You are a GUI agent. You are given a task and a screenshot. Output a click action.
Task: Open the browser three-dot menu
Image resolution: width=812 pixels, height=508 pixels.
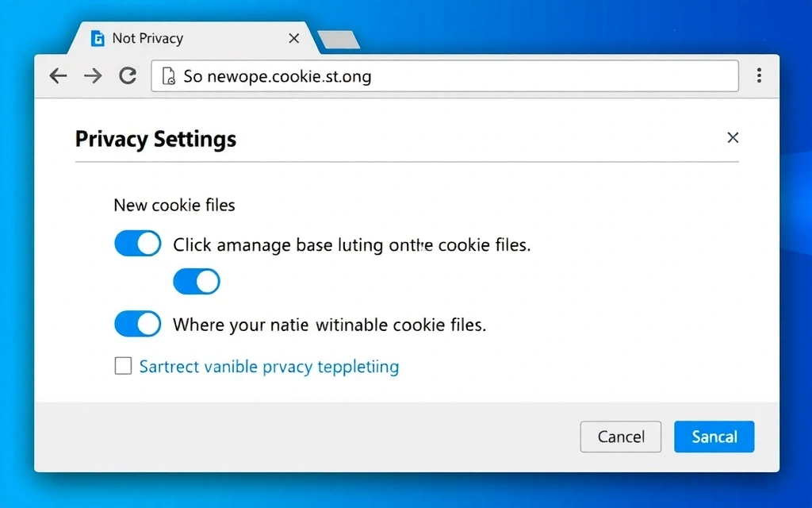tap(759, 76)
